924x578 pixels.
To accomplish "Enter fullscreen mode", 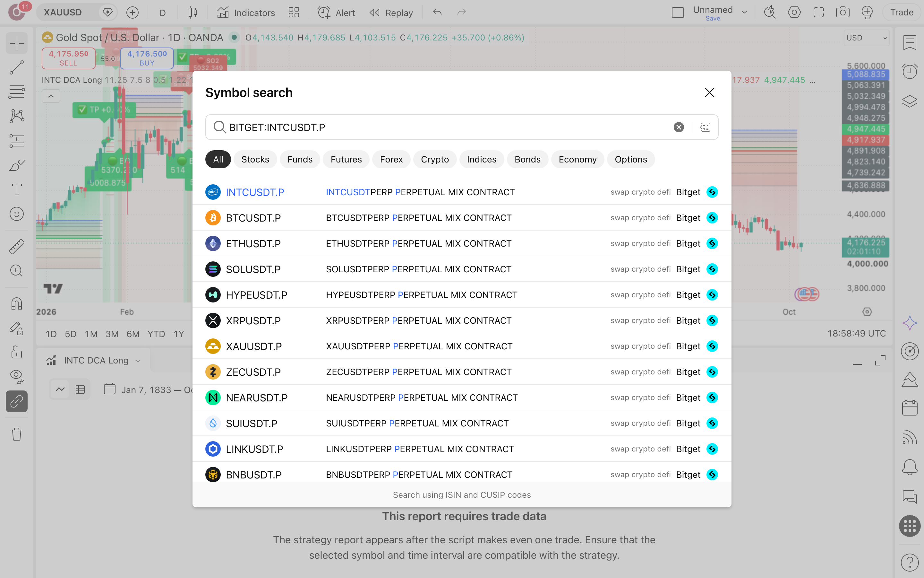I will (818, 13).
